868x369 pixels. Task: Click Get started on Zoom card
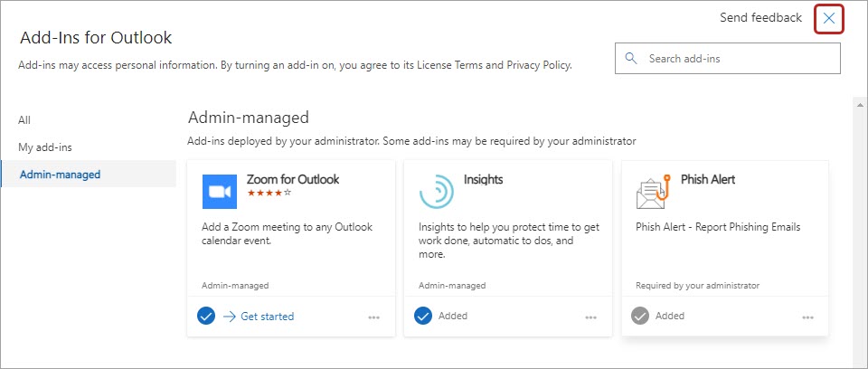click(x=267, y=317)
